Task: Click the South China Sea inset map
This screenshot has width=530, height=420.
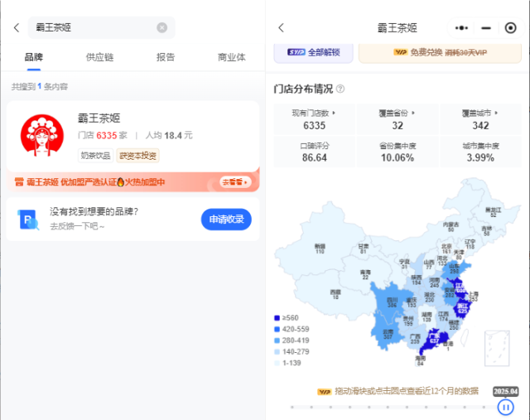Action: (x=497, y=348)
